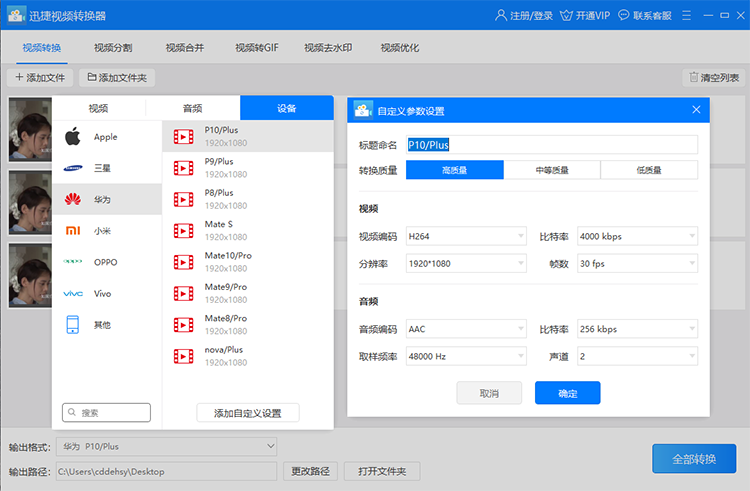Open the audio 比特率 256 kbps dropdown
The width and height of the screenshot is (750, 491).
point(637,328)
